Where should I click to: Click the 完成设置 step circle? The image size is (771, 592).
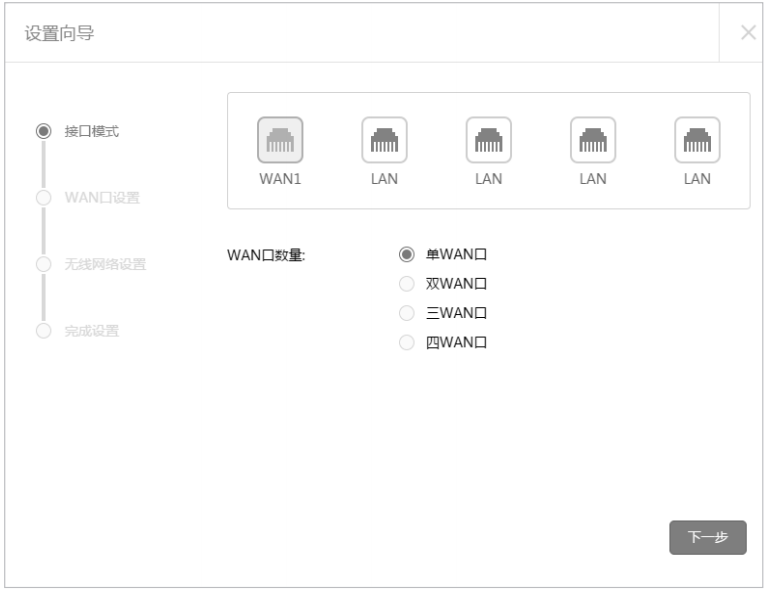44,331
